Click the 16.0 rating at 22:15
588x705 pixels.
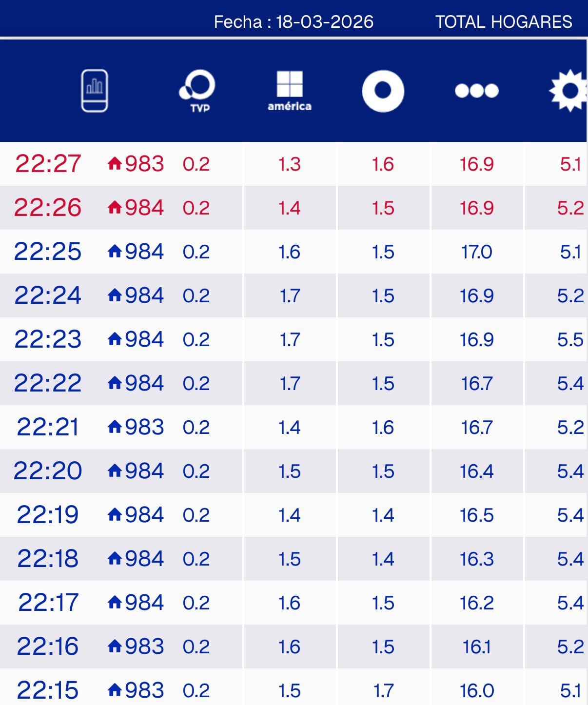click(x=476, y=691)
